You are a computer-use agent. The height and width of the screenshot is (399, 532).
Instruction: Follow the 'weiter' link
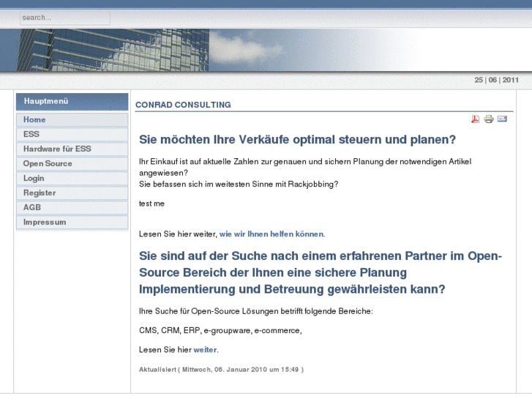point(205,350)
